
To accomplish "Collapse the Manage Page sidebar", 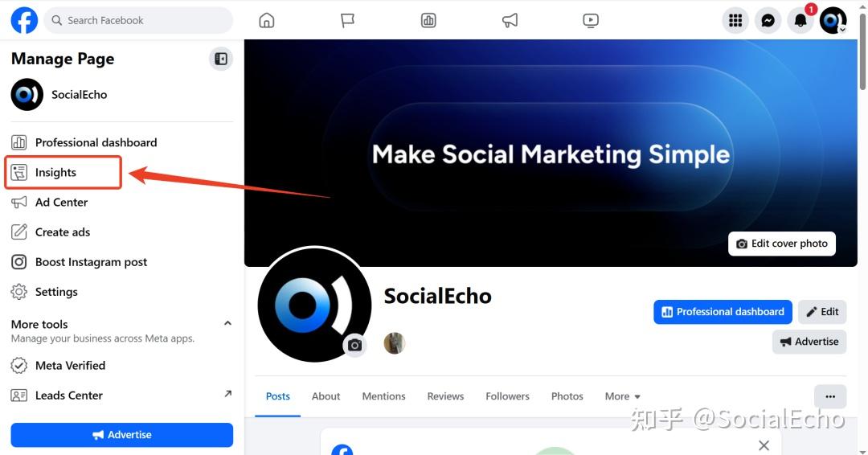I will tap(221, 59).
